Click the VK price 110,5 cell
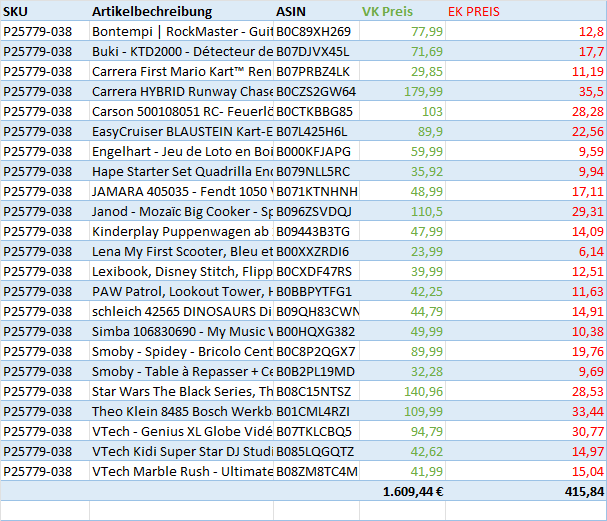The image size is (607, 521). (402, 211)
